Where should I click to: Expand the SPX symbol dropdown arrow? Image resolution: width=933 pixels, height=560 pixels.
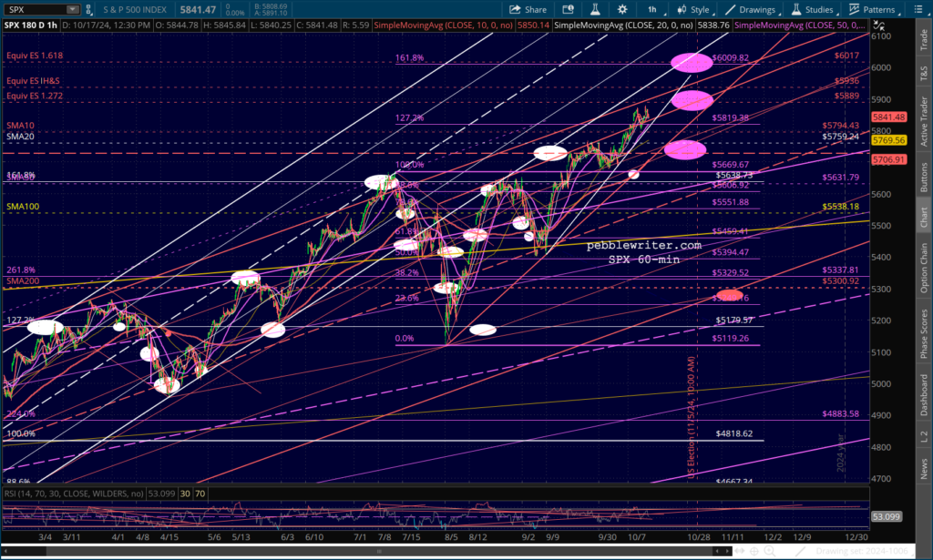pos(73,9)
